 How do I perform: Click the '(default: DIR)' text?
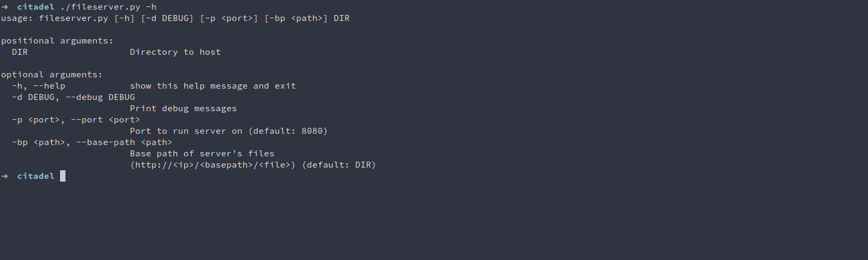pos(339,165)
